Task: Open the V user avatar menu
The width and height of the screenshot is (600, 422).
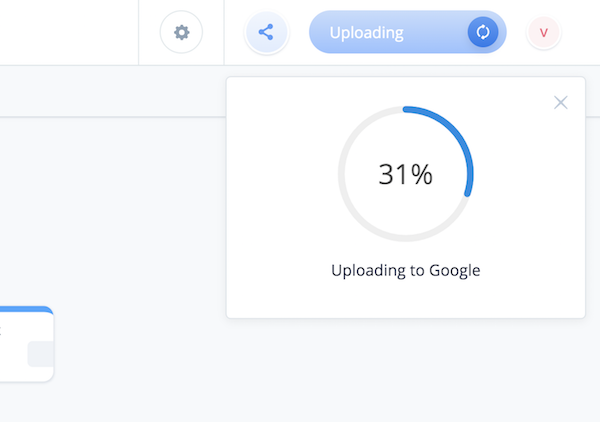Action: coord(543,33)
